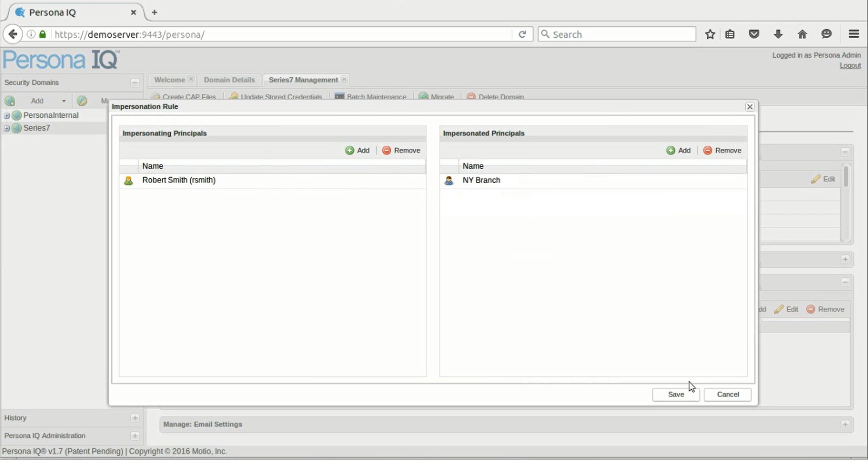This screenshot has width=868, height=473.
Task: Expand the PersonaInternal domain node
Action: point(6,116)
